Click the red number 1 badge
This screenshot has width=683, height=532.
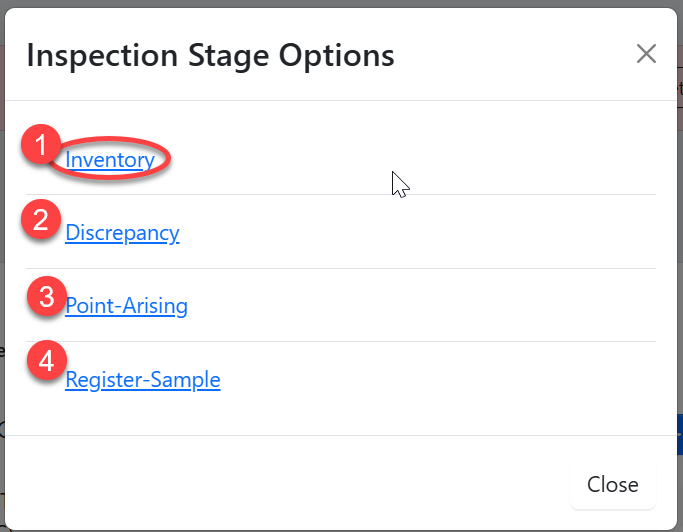(x=41, y=146)
